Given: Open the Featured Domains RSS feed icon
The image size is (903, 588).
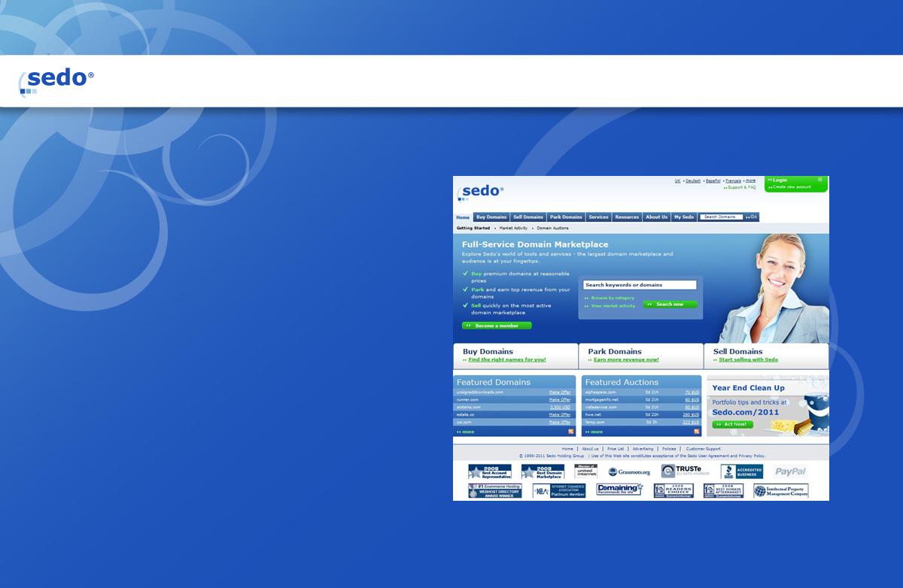Looking at the screenshot, I should click(x=570, y=432).
